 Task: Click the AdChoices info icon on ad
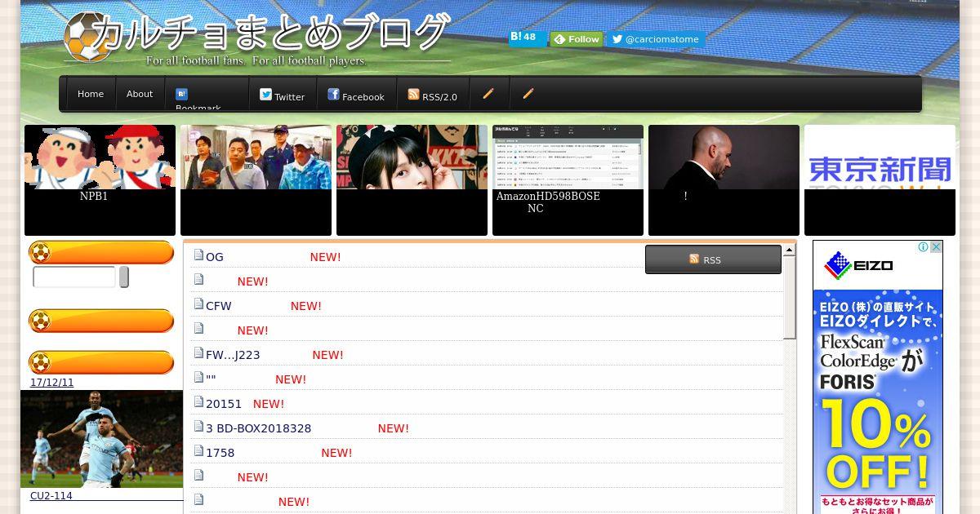point(923,246)
